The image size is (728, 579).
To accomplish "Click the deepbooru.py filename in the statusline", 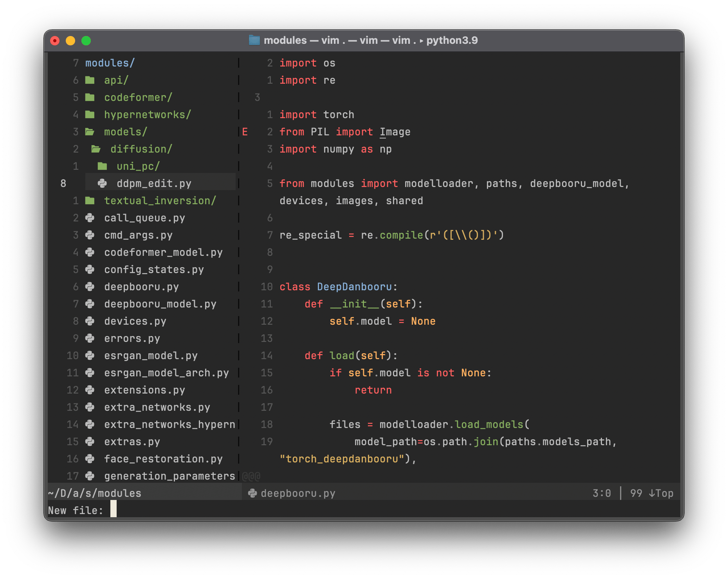I will 298,493.
